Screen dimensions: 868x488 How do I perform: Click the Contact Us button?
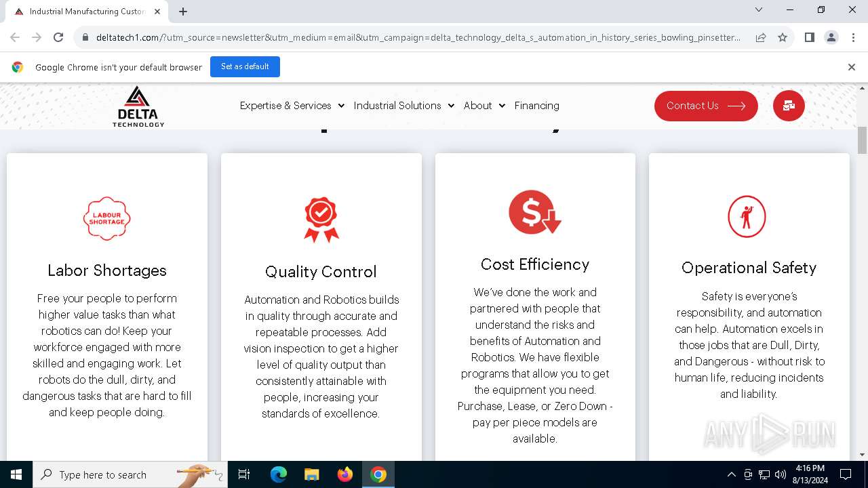click(706, 106)
